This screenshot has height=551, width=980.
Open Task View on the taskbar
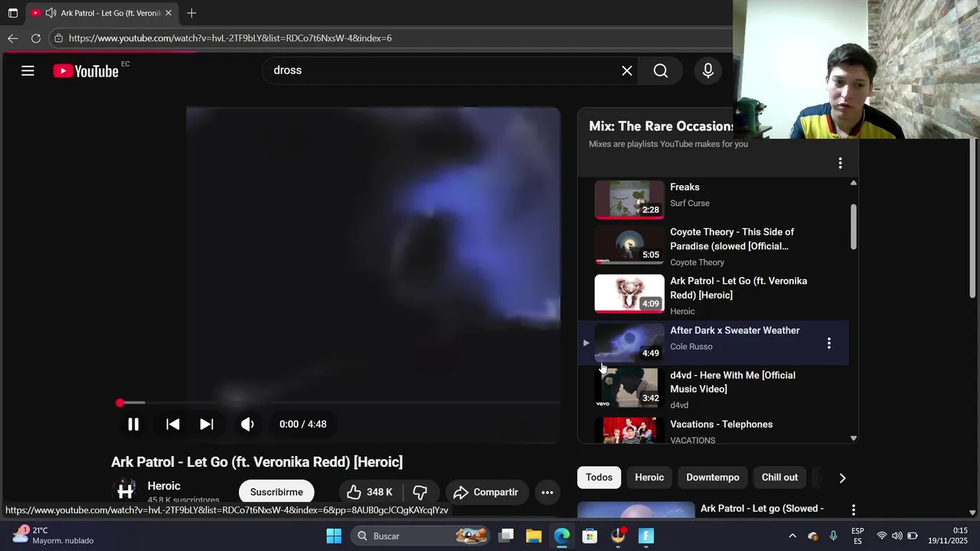506,536
